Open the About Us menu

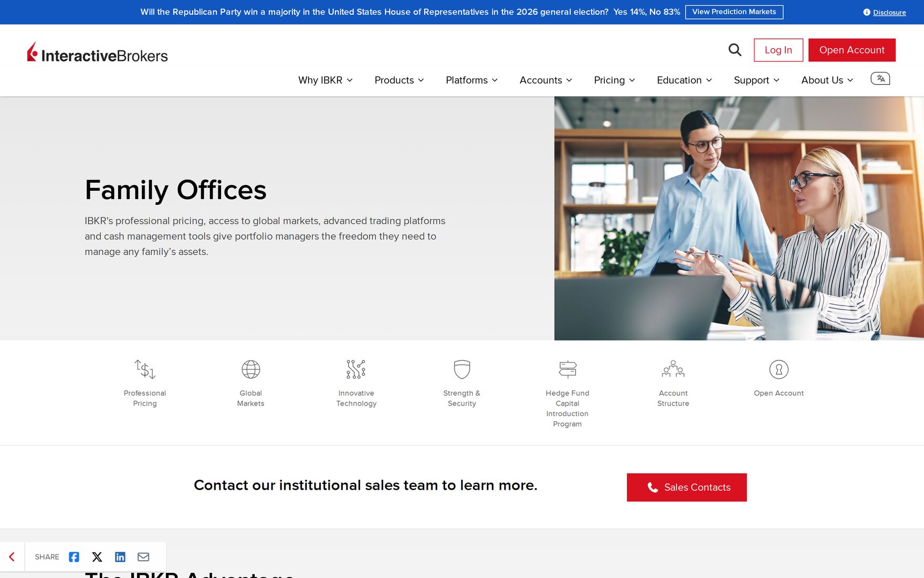pos(827,80)
